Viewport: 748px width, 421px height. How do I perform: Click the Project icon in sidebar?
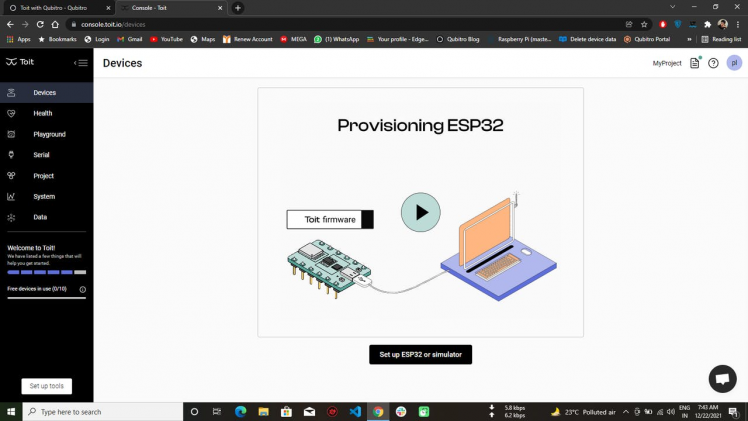11,175
